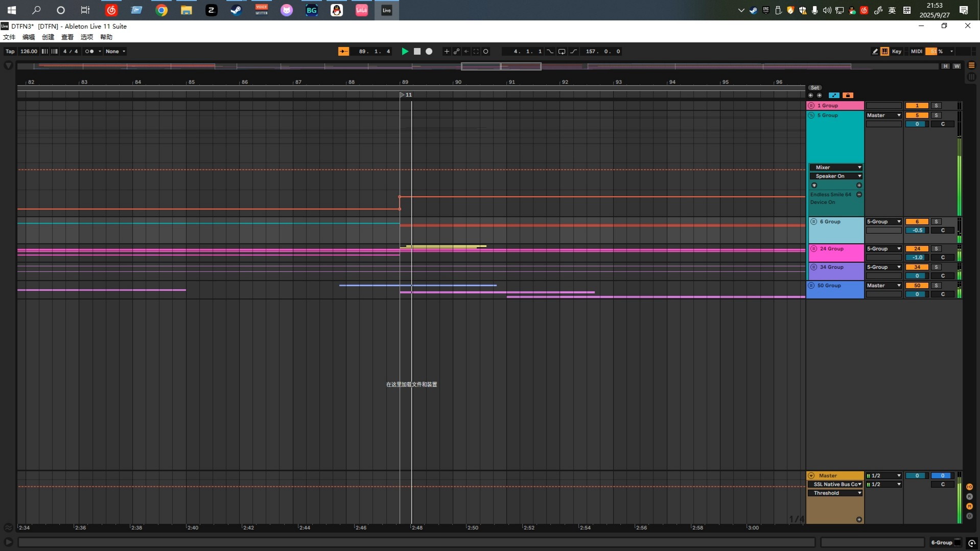Image resolution: width=980 pixels, height=551 pixels.
Task: Unfold the 24 Group track
Action: 814,249
